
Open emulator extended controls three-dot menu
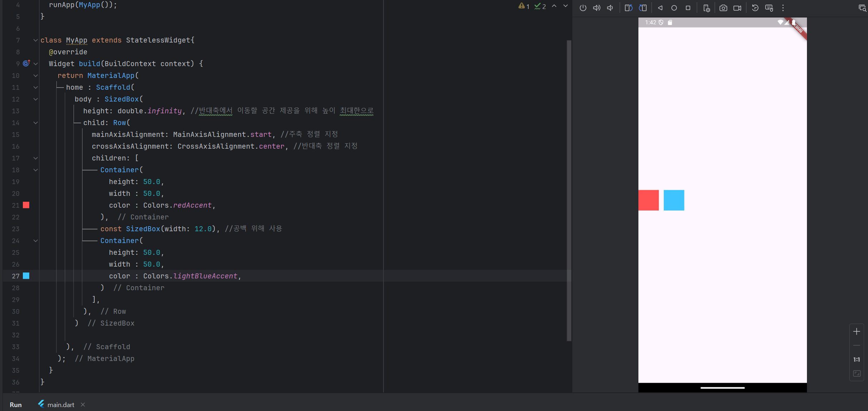pos(783,8)
